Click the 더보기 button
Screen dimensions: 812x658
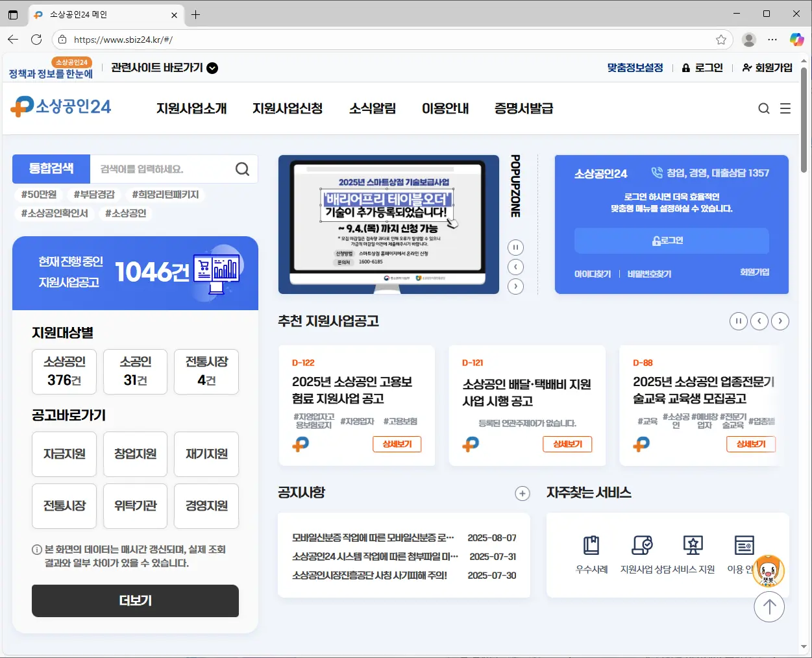(135, 601)
